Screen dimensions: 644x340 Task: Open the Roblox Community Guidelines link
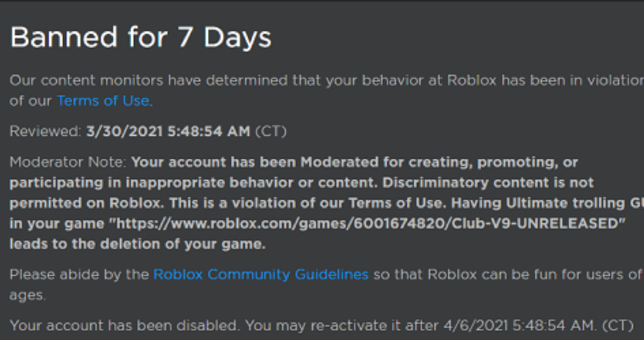(261, 275)
